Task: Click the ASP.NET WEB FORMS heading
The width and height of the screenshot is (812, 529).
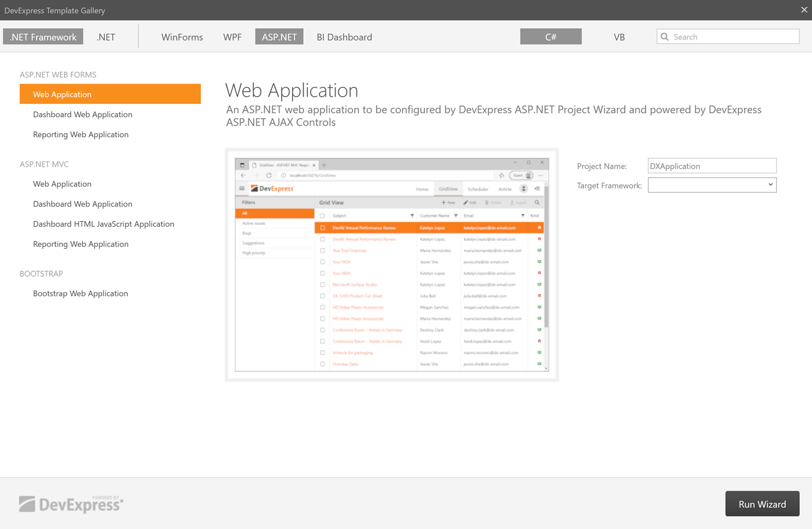Action: [x=58, y=74]
